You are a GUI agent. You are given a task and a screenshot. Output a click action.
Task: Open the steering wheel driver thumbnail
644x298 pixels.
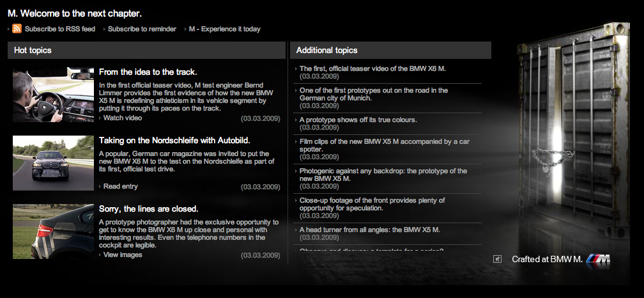[53, 95]
